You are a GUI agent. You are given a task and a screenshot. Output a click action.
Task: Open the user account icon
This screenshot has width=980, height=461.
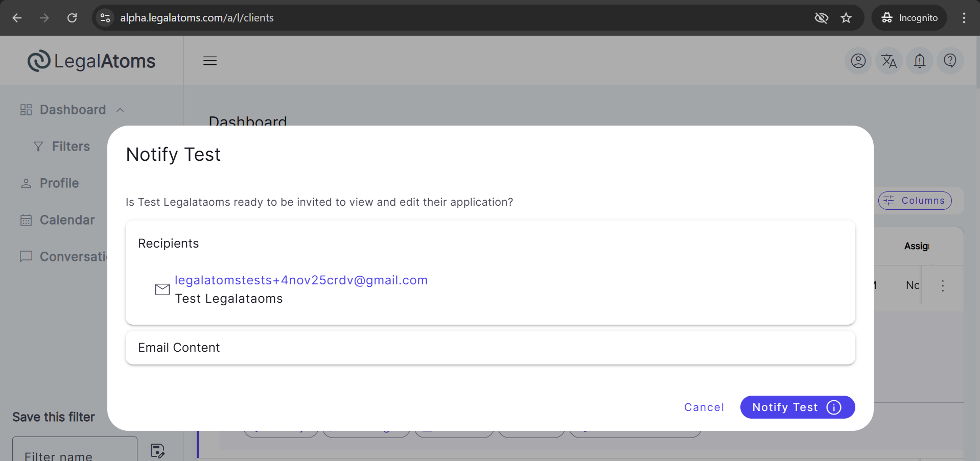point(858,61)
